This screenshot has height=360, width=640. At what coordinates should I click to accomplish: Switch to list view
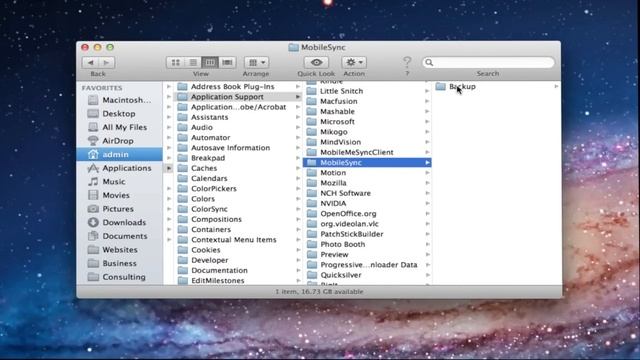(x=193, y=62)
